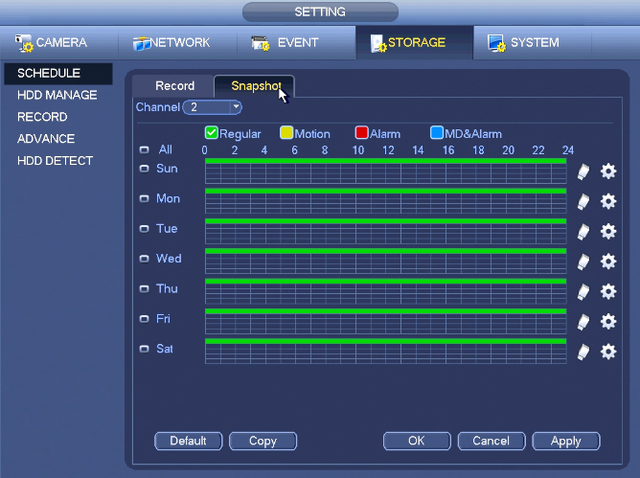Click the gear icon for Saturday
Screen dimensions: 640x478
click(x=607, y=351)
